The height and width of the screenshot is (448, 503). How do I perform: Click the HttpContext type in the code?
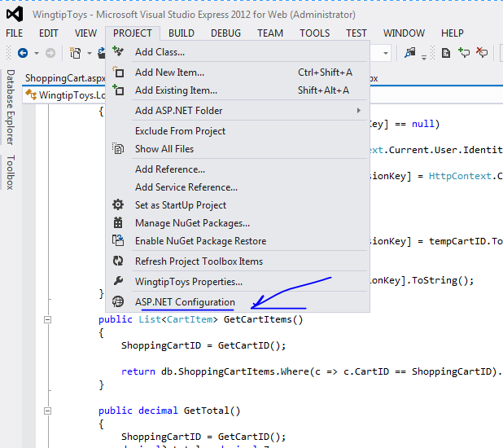tap(461, 176)
